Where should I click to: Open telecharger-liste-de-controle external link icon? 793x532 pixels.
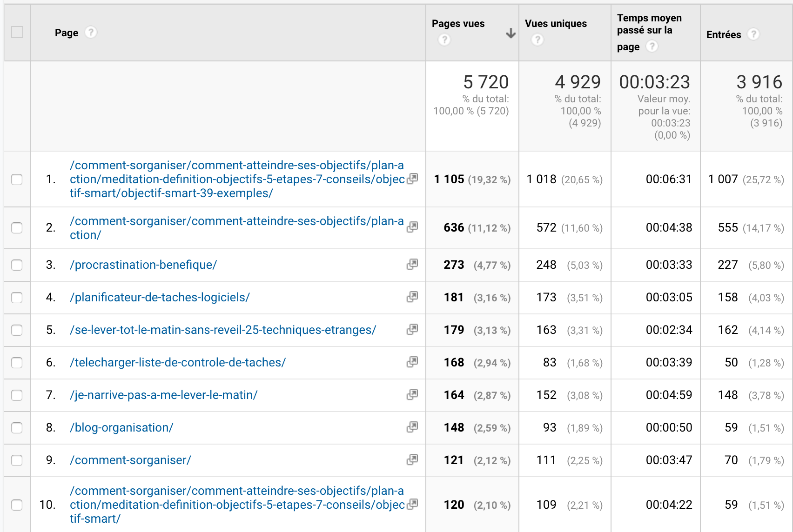pos(412,362)
